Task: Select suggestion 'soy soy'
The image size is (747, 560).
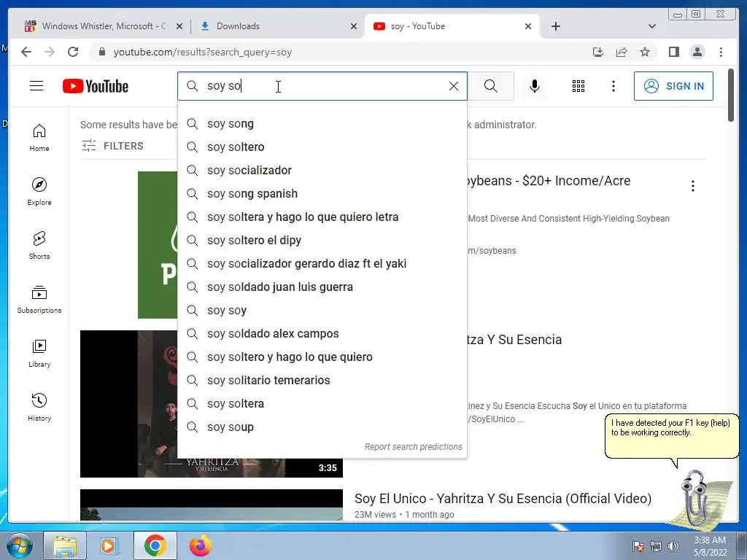Action: [322, 311]
